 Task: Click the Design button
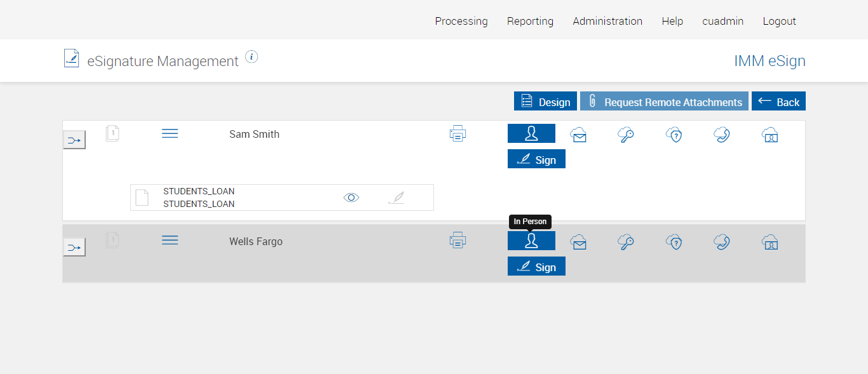click(x=545, y=102)
